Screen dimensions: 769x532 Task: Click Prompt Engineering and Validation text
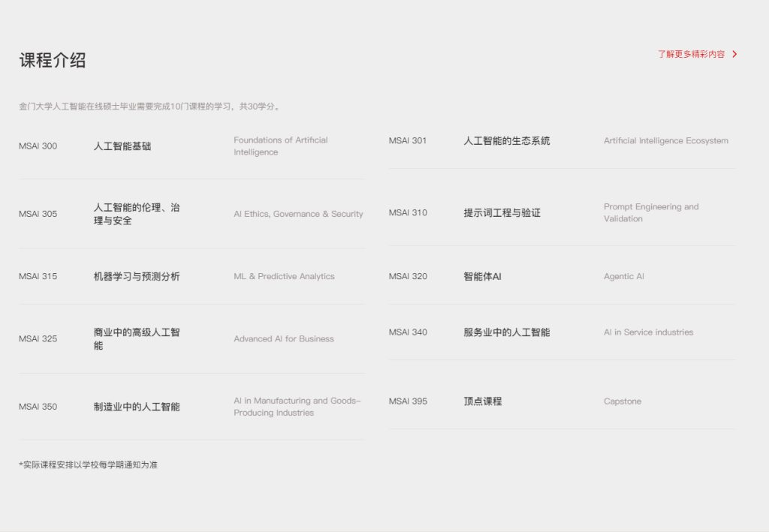650,212
